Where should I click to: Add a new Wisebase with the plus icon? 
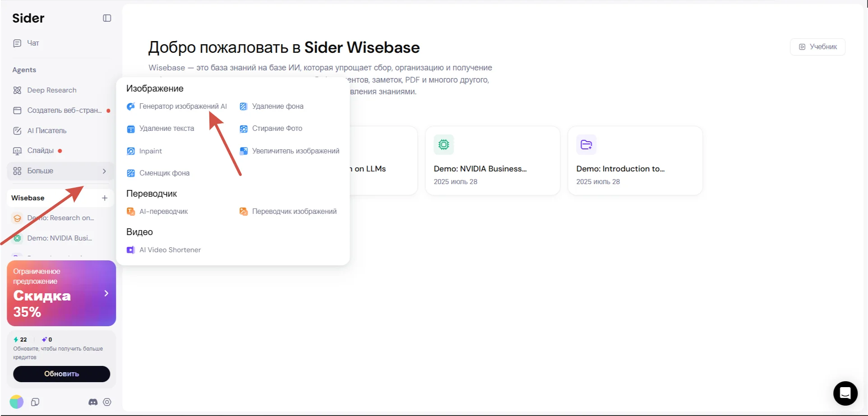click(105, 198)
